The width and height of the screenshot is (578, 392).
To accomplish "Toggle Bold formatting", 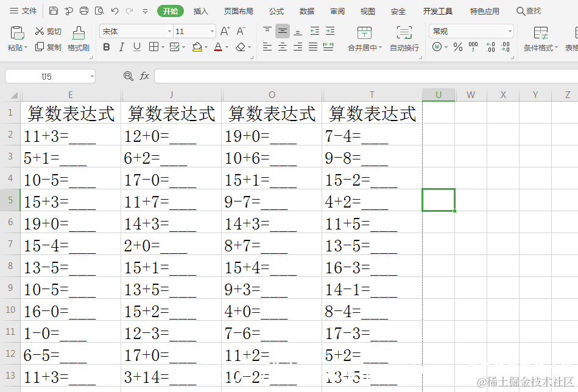I will click(107, 47).
